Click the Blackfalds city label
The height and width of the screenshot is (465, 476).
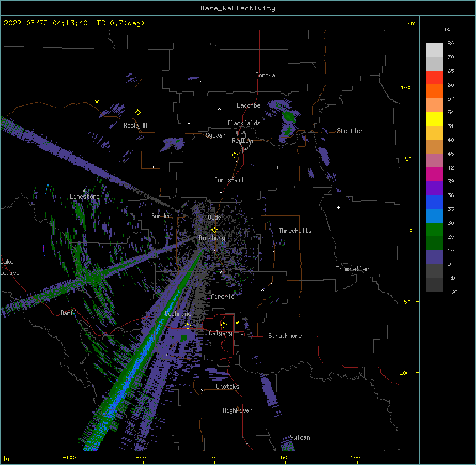(244, 123)
